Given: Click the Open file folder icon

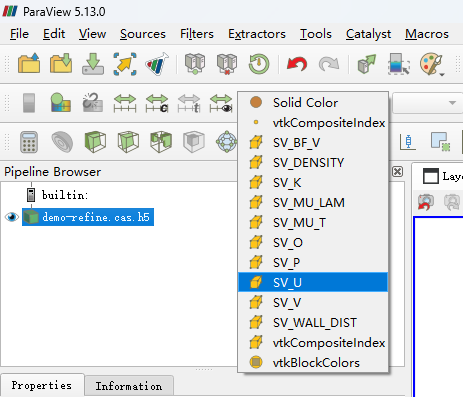Looking at the screenshot, I should click(29, 63).
